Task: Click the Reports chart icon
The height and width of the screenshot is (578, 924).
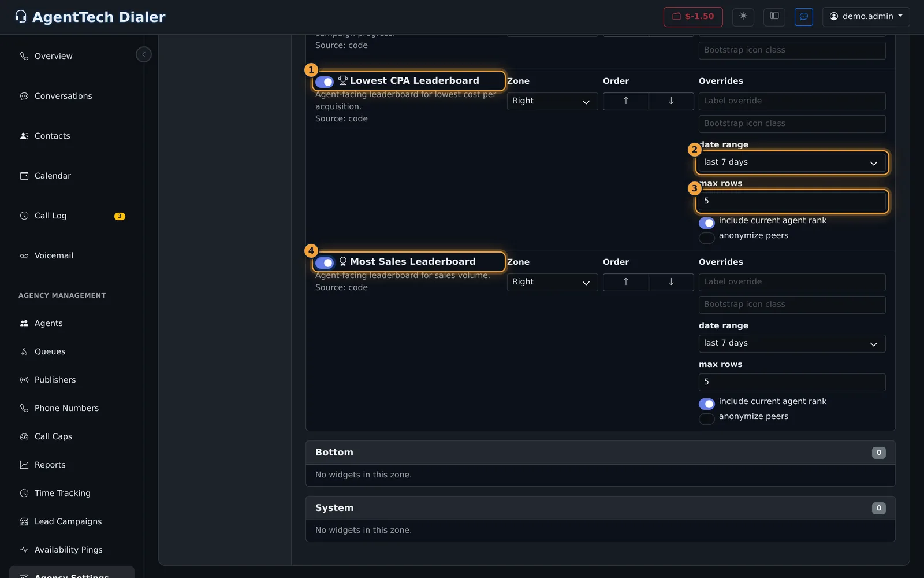Action: (x=24, y=465)
